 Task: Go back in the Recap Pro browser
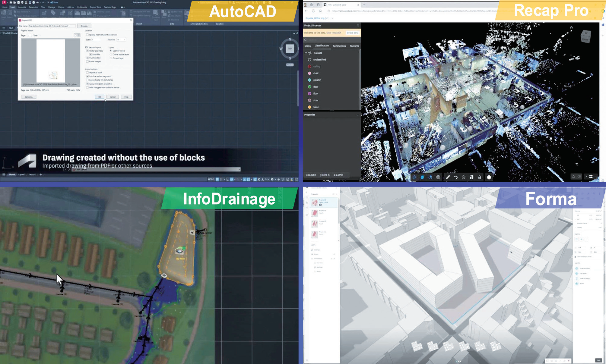click(306, 11)
